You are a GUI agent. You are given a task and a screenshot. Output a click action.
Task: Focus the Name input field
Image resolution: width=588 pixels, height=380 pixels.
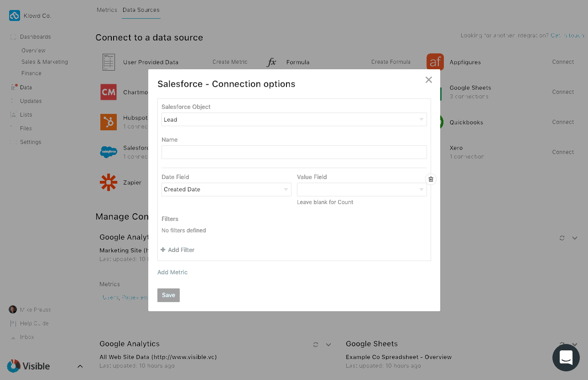coord(294,152)
